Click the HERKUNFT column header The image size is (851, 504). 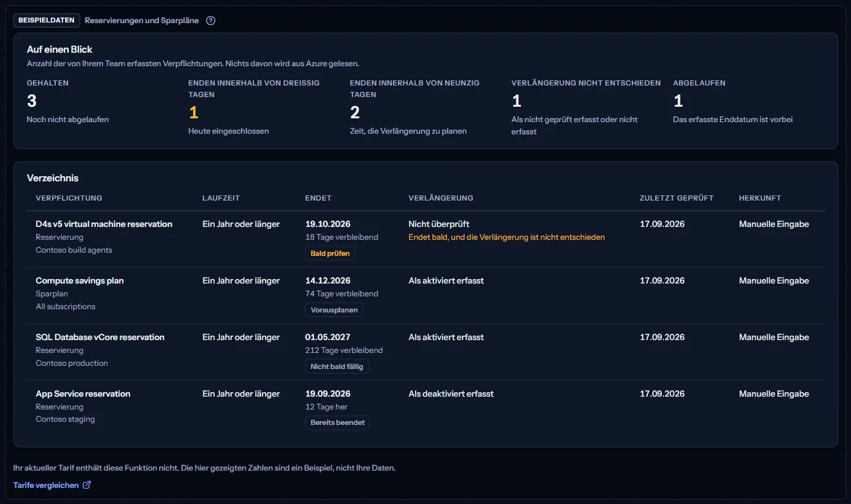point(760,198)
